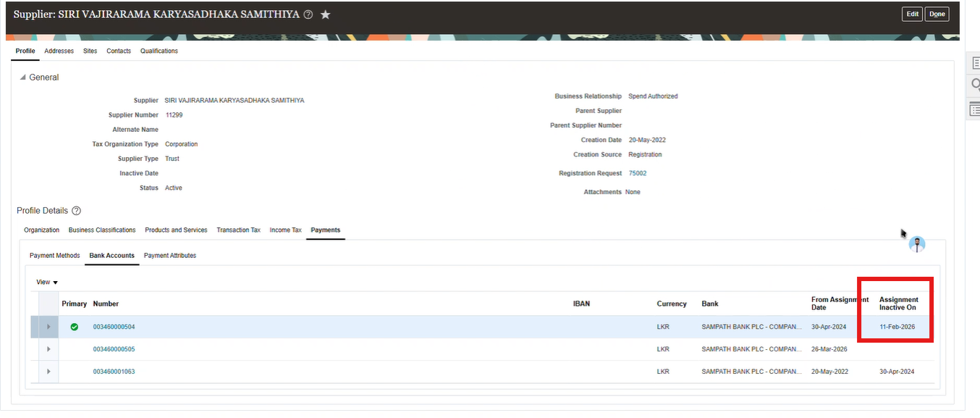This screenshot has width=980, height=418.
Task: Collapse the General section
Action: click(x=22, y=78)
